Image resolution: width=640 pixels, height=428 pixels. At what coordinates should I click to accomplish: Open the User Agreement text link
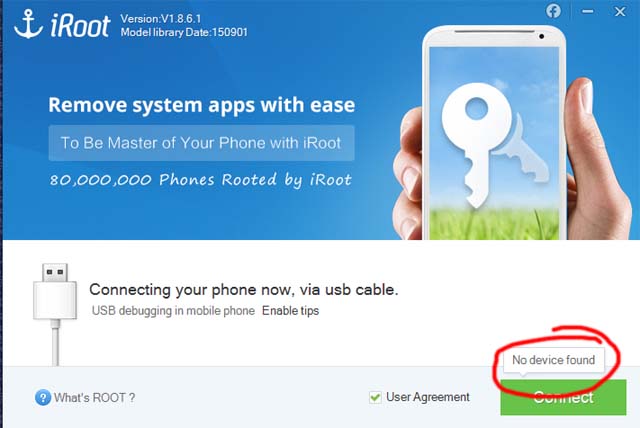(x=428, y=397)
